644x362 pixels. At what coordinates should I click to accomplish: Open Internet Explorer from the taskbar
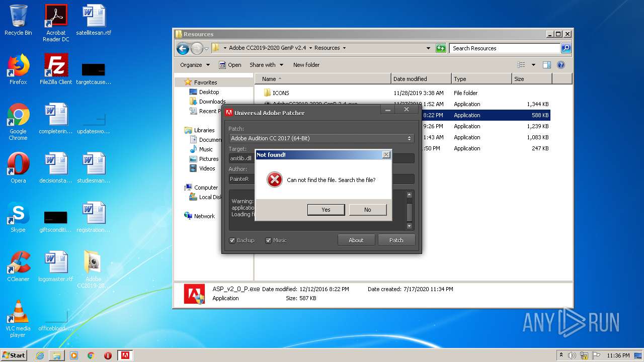click(40, 355)
